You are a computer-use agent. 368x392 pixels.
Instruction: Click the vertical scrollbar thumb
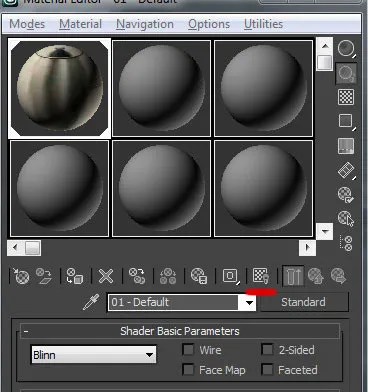pyautogui.click(x=325, y=63)
